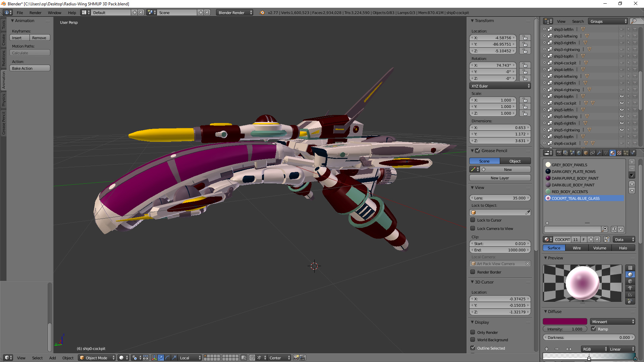Open Particles properties with the sparkles icon
This screenshot has height=362, width=644.
(x=626, y=153)
